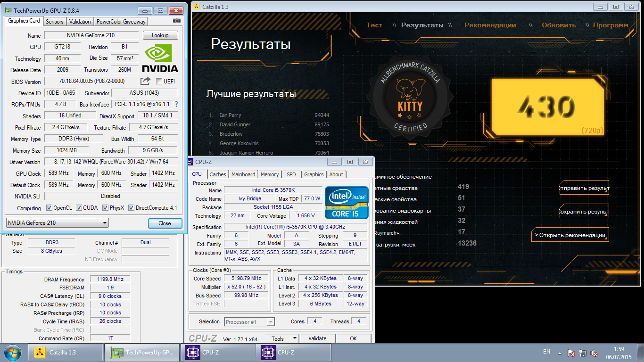Screen dimensions: 644x362
Task: Click the Driver Version field in GPU-Z
Action: pos(111,162)
